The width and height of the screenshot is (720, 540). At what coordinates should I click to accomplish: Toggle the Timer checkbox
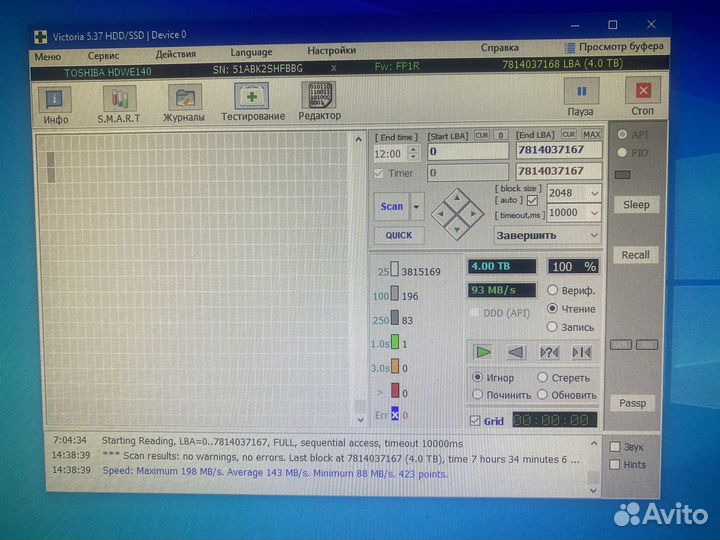point(379,174)
